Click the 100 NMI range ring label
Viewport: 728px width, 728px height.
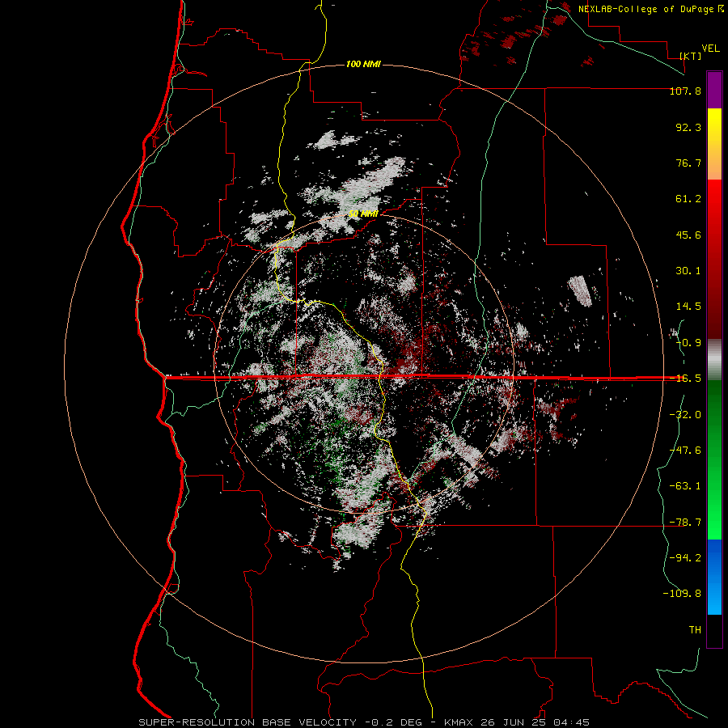[363, 64]
